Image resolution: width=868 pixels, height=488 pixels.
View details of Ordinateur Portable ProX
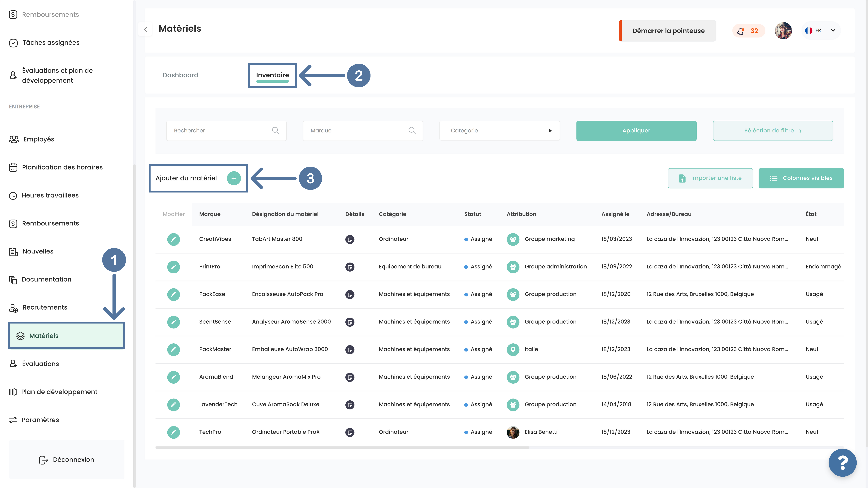coord(350,432)
